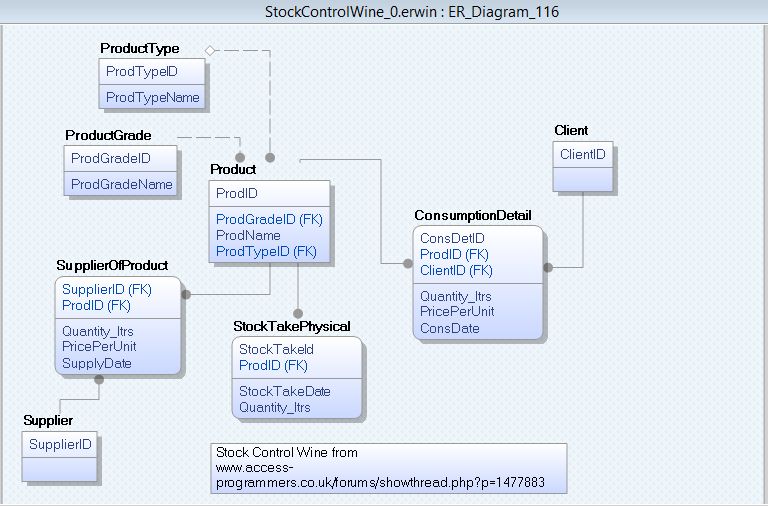Select ClientID (FK) in ConsumptionDetail
The width and height of the screenshot is (768, 506).
tap(456, 270)
